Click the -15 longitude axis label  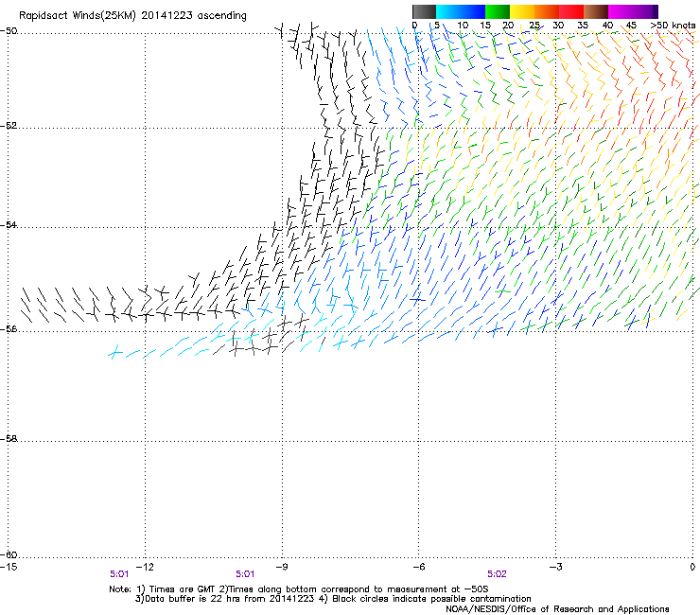pos(9,567)
